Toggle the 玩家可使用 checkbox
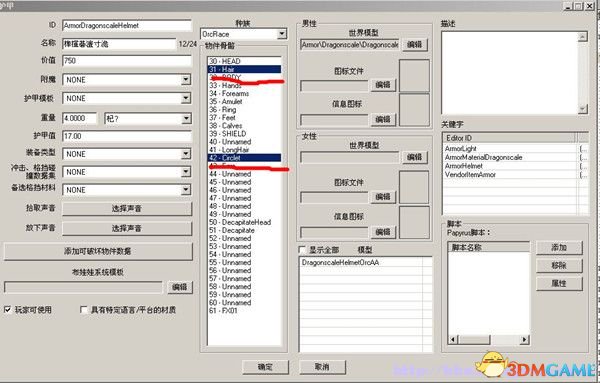The height and width of the screenshot is (383, 600). click(x=8, y=310)
